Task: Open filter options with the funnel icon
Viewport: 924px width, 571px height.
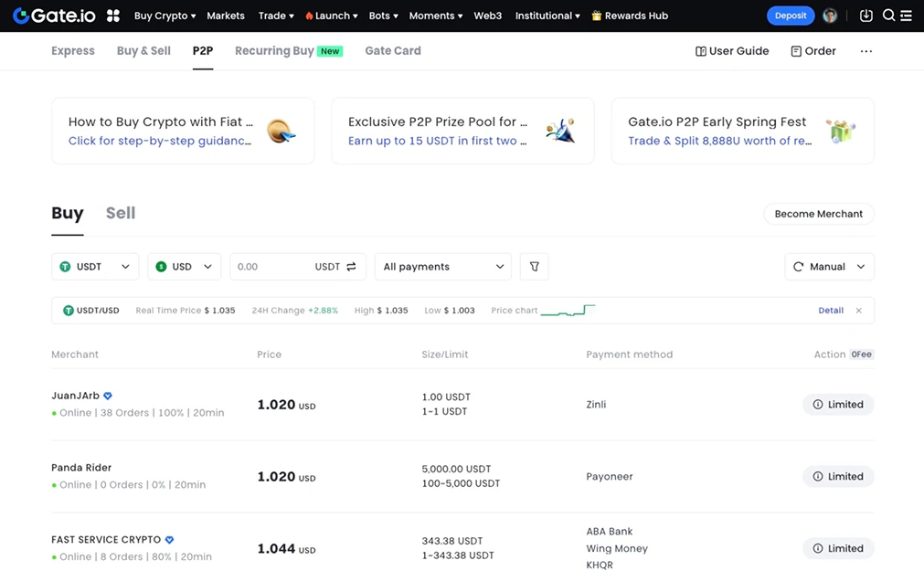Action: point(534,266)
